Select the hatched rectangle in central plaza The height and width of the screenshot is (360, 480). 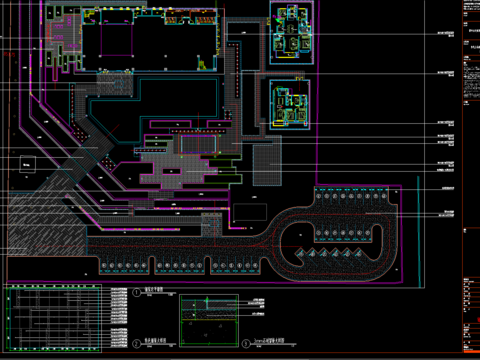pos(198,144)
